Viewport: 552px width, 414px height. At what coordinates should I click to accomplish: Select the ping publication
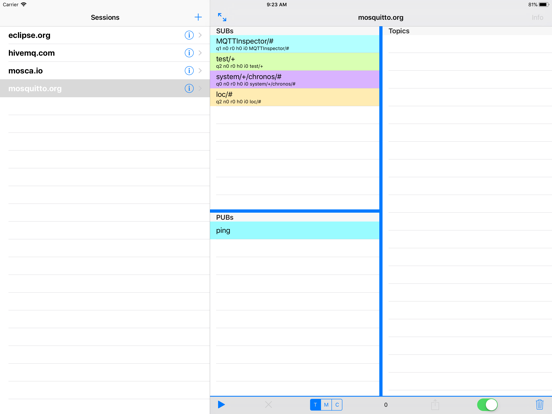click(x=295, y=230)
